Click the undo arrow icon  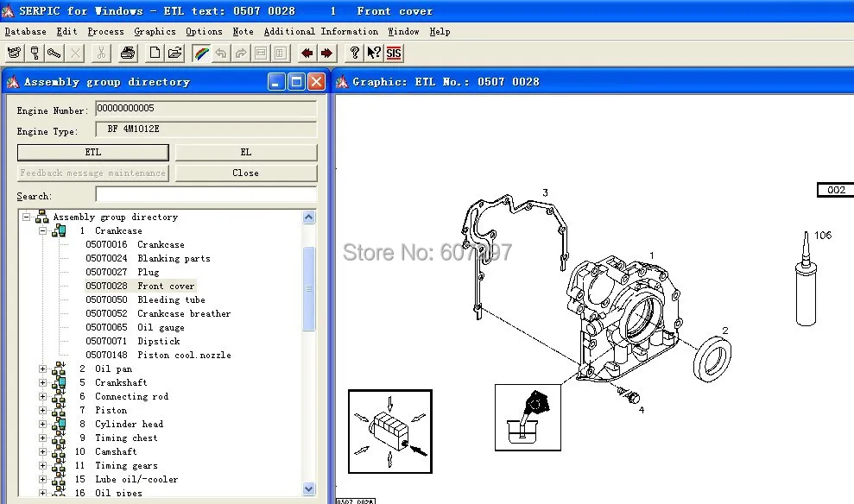coord(221,53)
